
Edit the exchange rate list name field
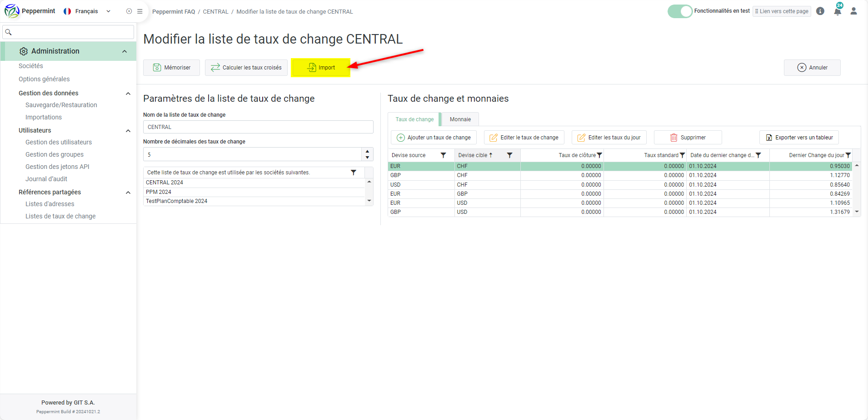tap(258, 127)
